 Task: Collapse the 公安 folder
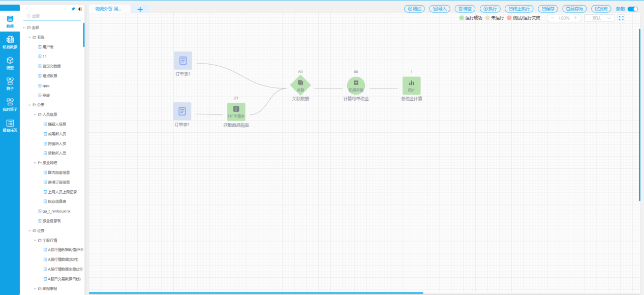[x=29, y=105]
